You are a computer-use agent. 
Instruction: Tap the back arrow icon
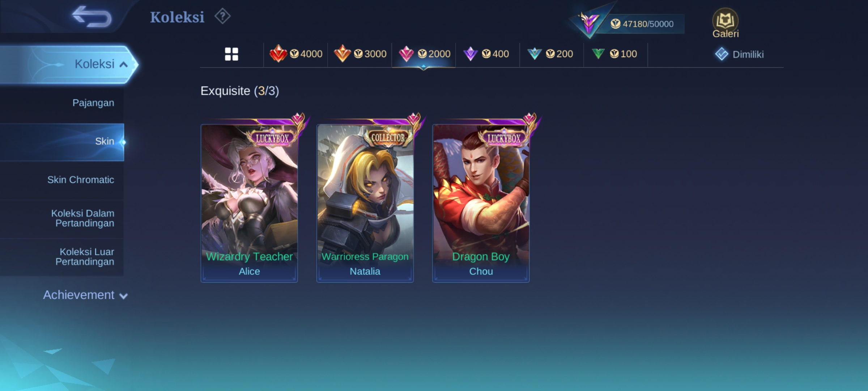tap(92, 17)
